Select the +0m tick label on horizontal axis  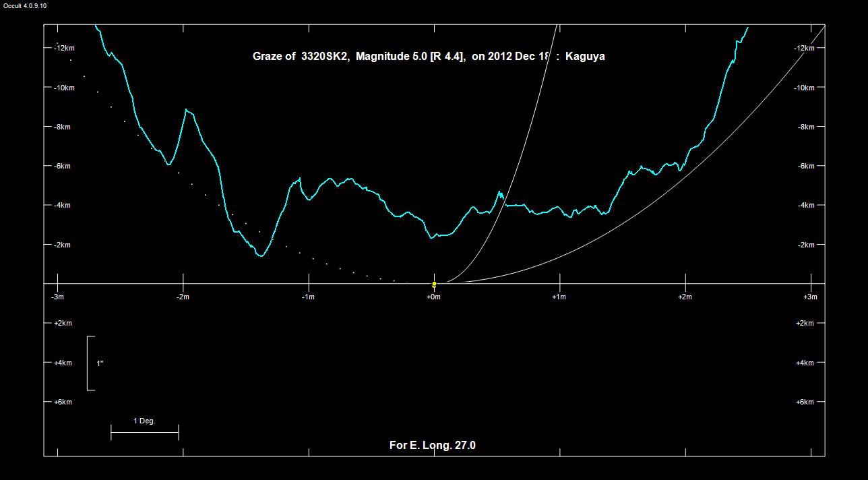click(433, 297)
